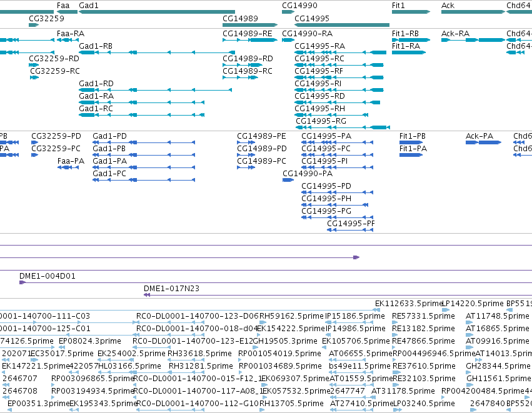
Task: Click the CG32259 gene label
Action: coord(46,18)
